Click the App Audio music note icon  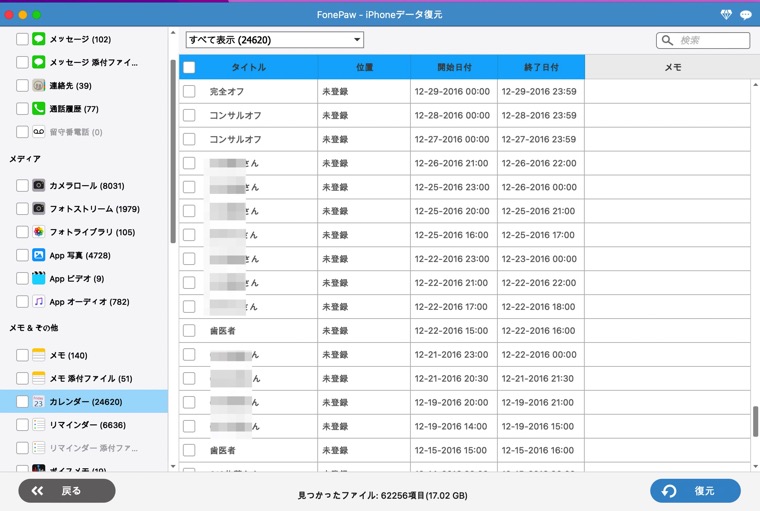[39, 302]
